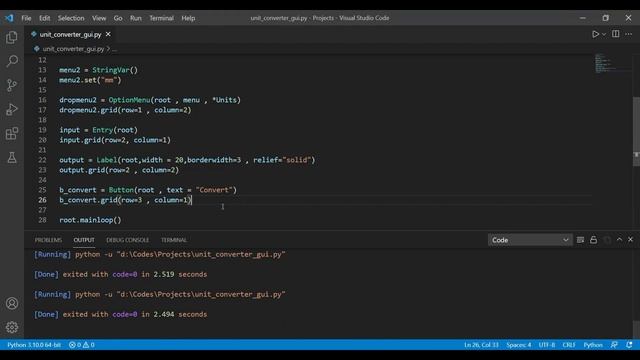Image resolution: width=640 pixels, height=360 pixels.
Task: Switch to the Output panel tab
Action: click(x=84, y=240)
